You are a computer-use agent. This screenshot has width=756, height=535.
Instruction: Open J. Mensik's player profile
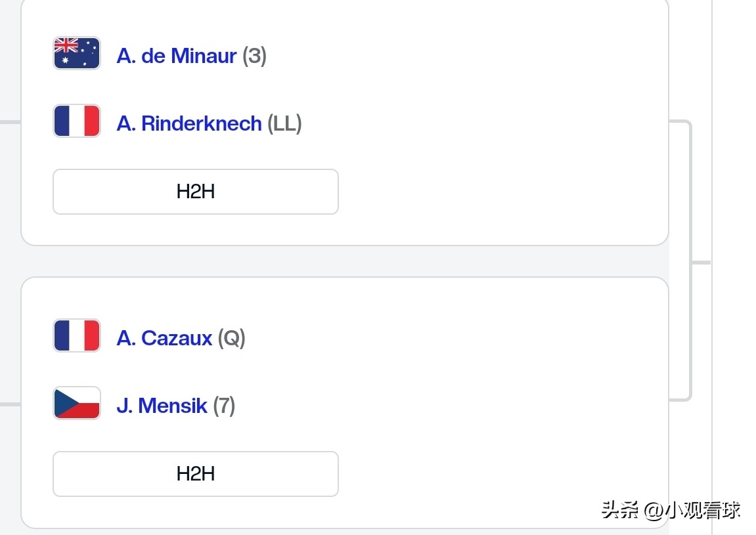[x=162, y=406]
